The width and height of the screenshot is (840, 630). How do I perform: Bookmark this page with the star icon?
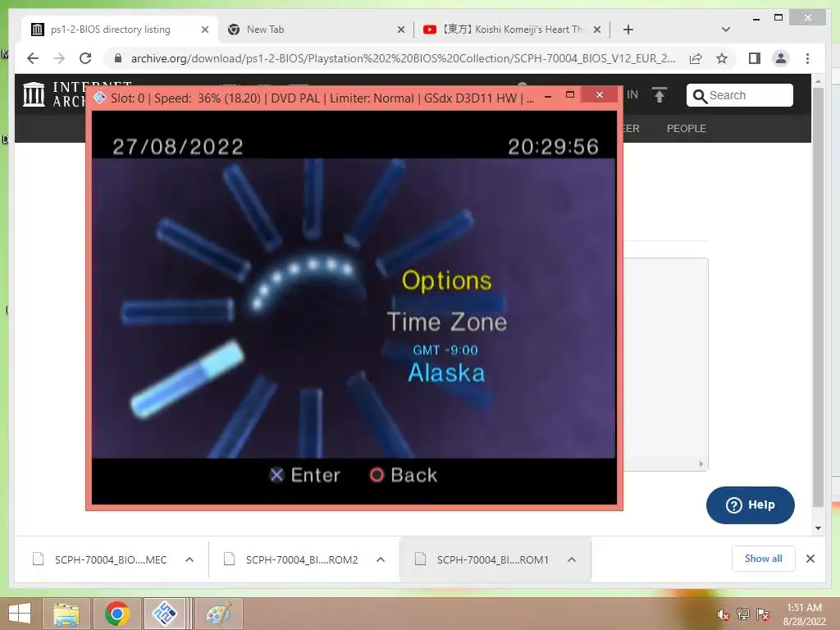click(x=722, y=58)
